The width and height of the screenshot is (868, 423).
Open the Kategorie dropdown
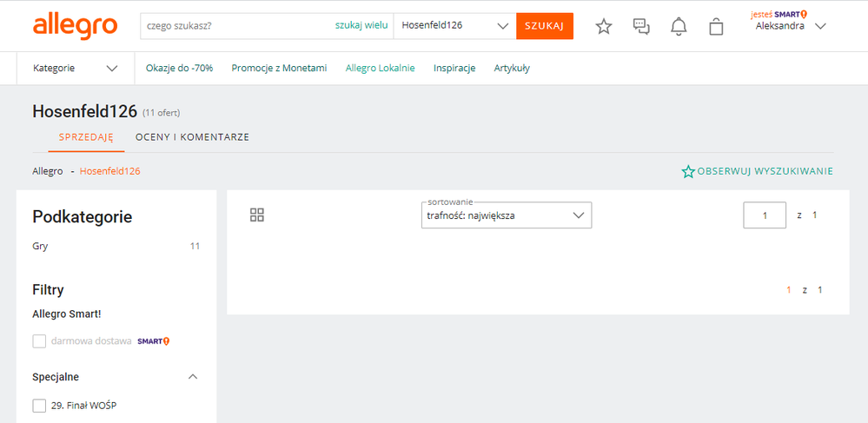click(x=76, y=69)
